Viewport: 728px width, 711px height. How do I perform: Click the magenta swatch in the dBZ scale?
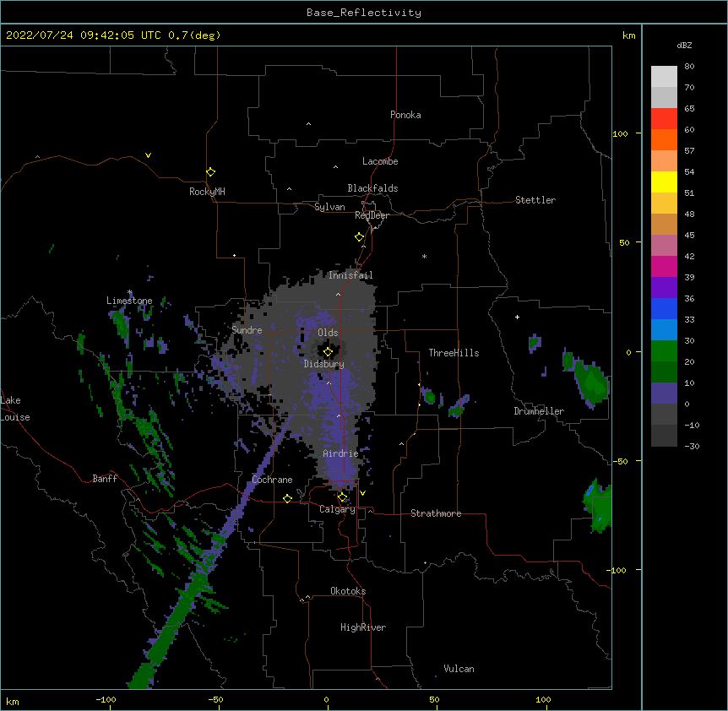(664, 266)
